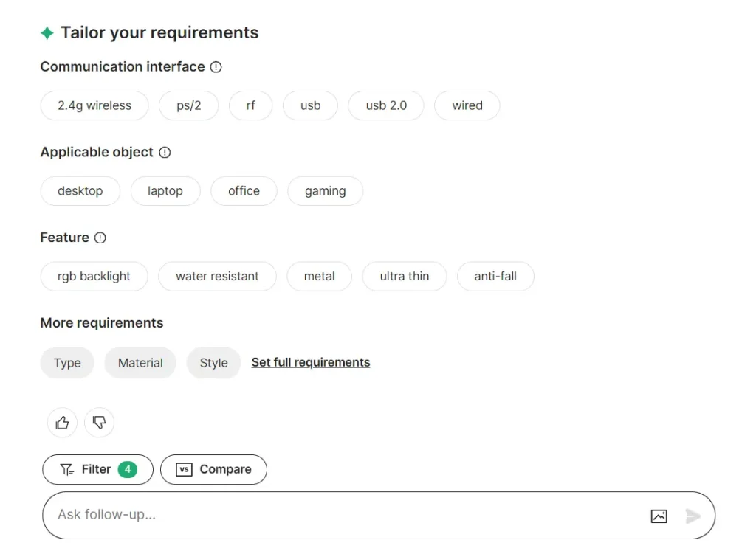Toggle the 2.4g wireless chip
Image resolution: width=756 pixels, height=554 pixels.
[x=94, y=105]
